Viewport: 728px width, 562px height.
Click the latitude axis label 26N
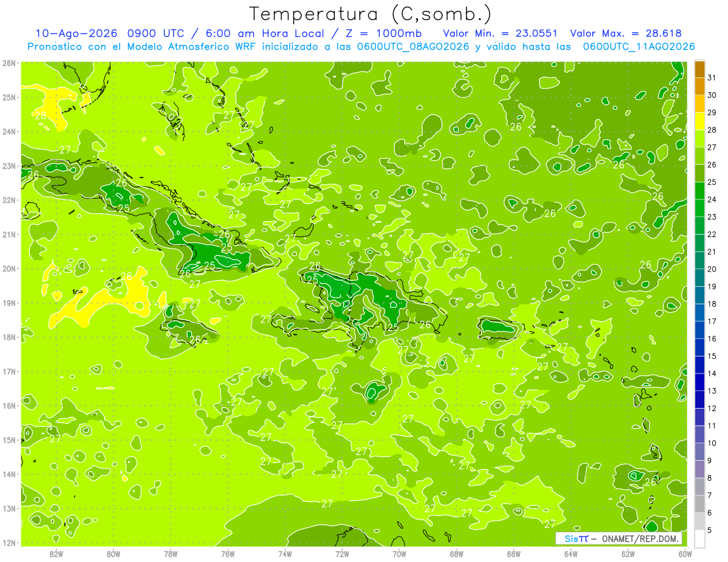(9, 63)
